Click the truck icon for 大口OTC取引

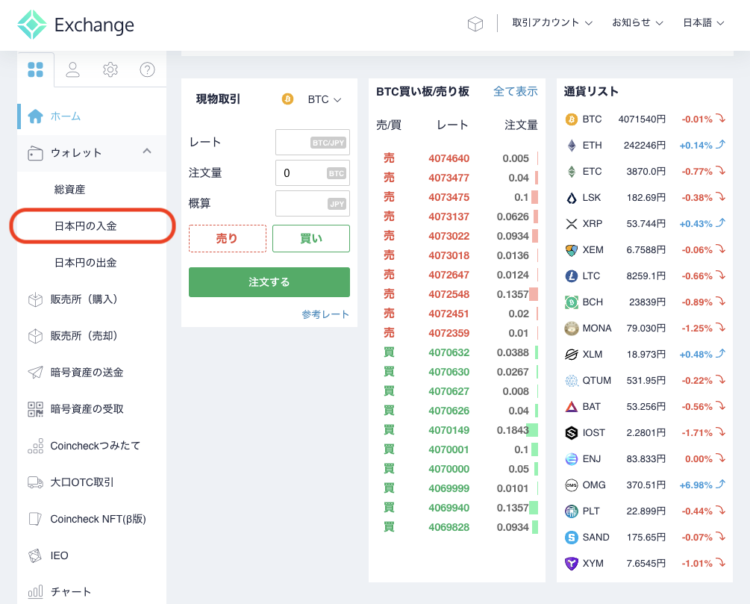[35, 483]
